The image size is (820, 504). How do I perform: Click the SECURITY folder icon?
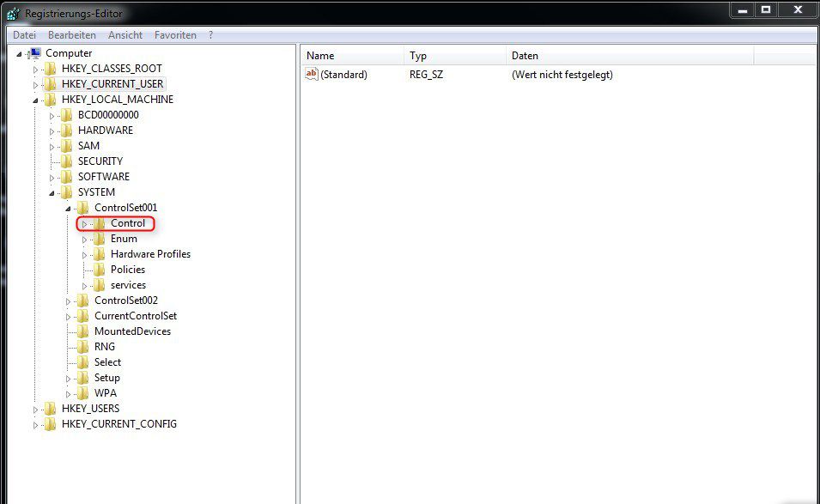(66, 161)
